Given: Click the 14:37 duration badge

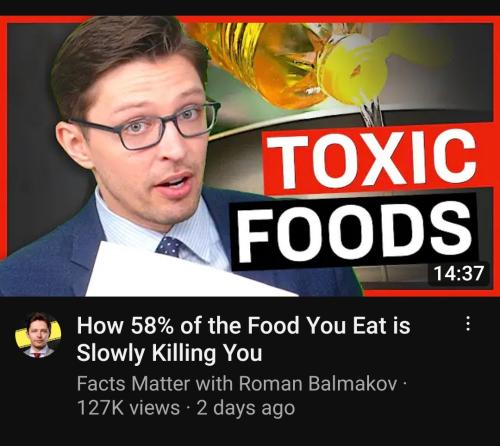Looking at the screenshot, I should click(x=459, y=273).
